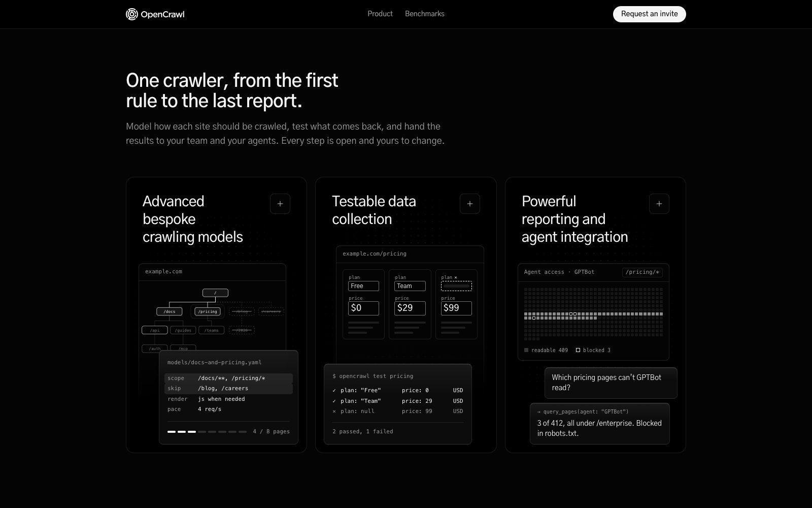812x508 pixels.
Task: Click the /guides node in the site tree
Action: pyautogui.click(x=183, y=330)
